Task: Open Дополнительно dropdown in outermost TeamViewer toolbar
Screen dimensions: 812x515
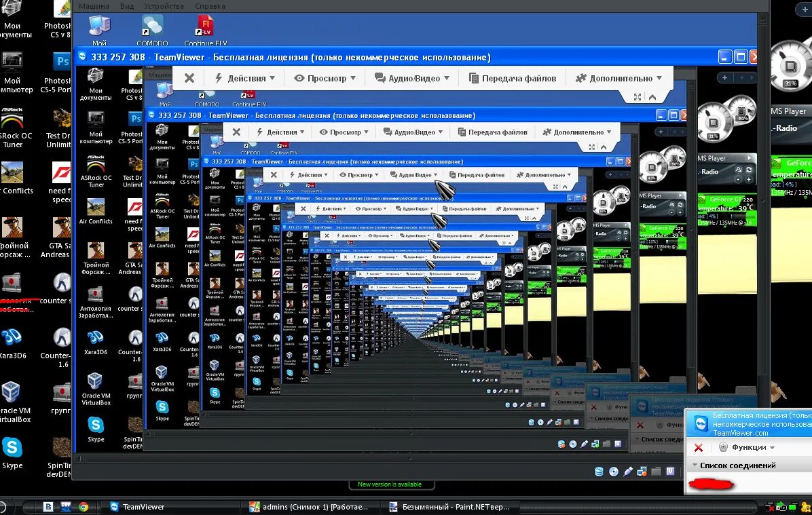Action: pos(619,78)
